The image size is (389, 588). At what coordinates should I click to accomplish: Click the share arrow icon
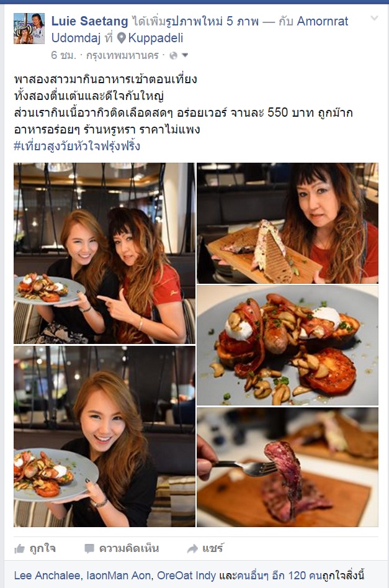(x=192, y=549)
